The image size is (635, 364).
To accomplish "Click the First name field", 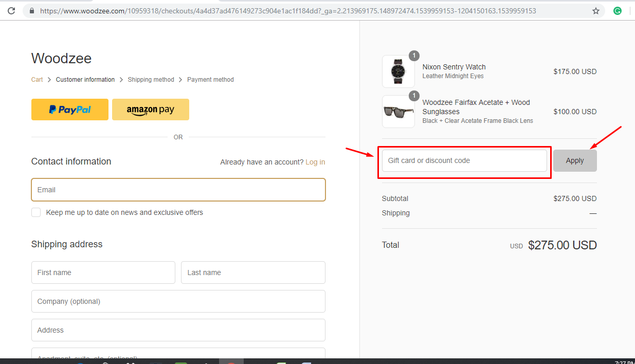I will 103,272.
